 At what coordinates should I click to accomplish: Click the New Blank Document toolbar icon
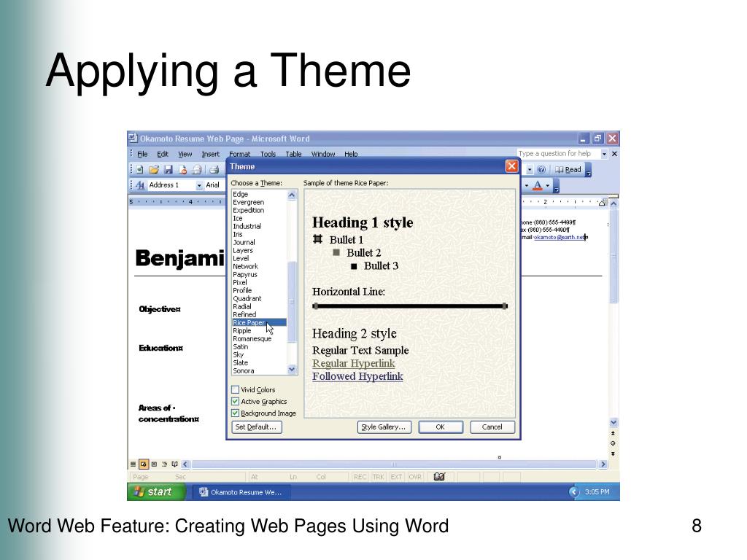pyautogui.click(x=139, y=169)
